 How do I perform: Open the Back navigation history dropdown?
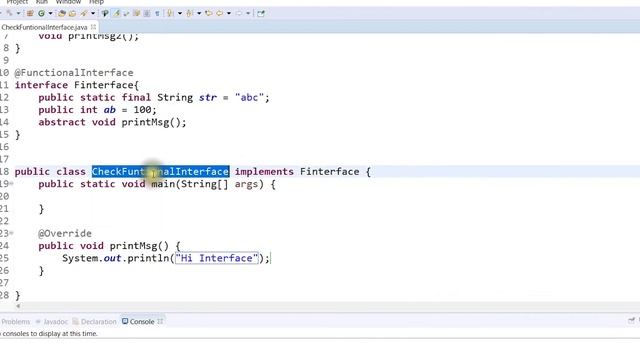point(229,13)
